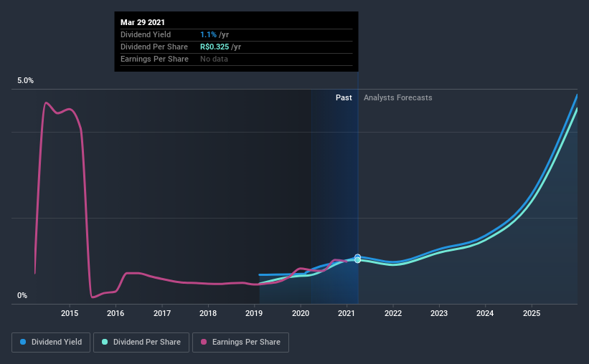Click the 0% y-axis label
The width and height of the screenshot is (589, 364).
pos(22,296)
